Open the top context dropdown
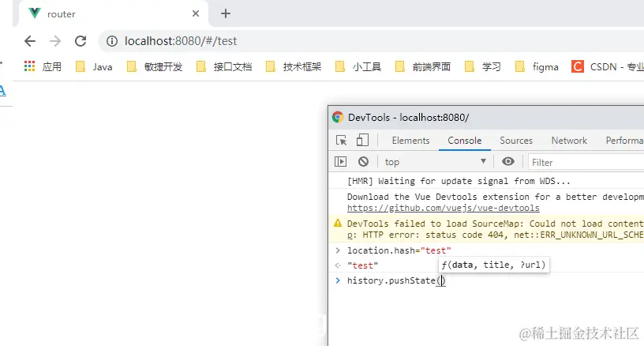 coord(436,162)
